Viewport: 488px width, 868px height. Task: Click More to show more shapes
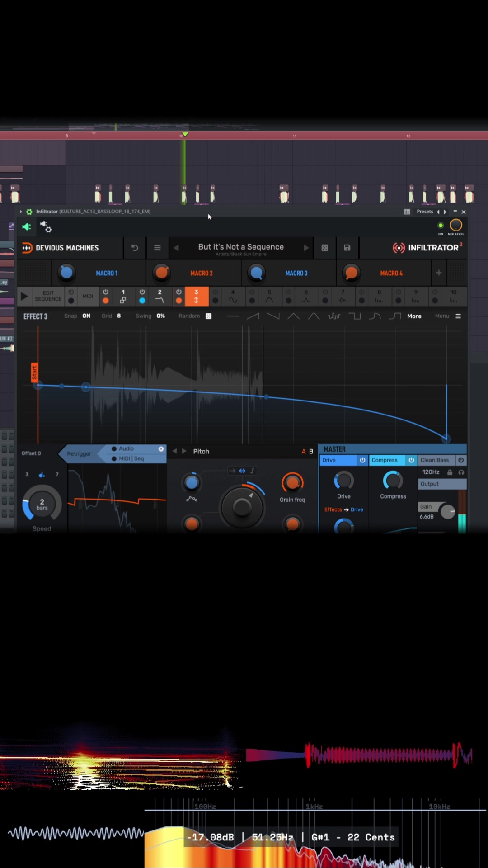point(414,316)
